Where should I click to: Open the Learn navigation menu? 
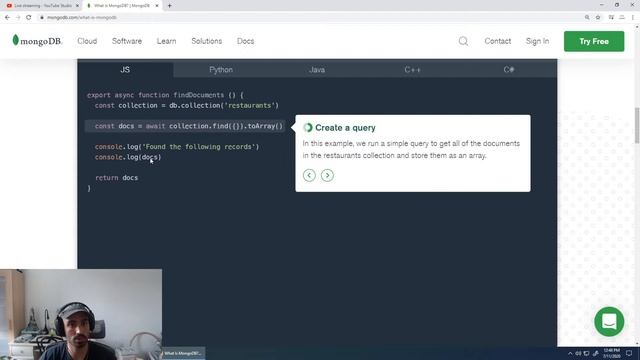[x=167, y=41]
